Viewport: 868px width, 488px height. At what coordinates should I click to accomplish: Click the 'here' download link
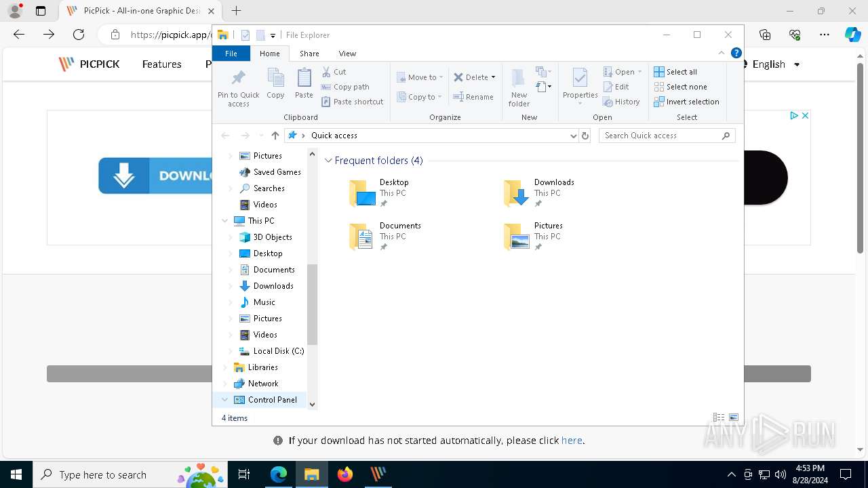[x=572, y=441]
